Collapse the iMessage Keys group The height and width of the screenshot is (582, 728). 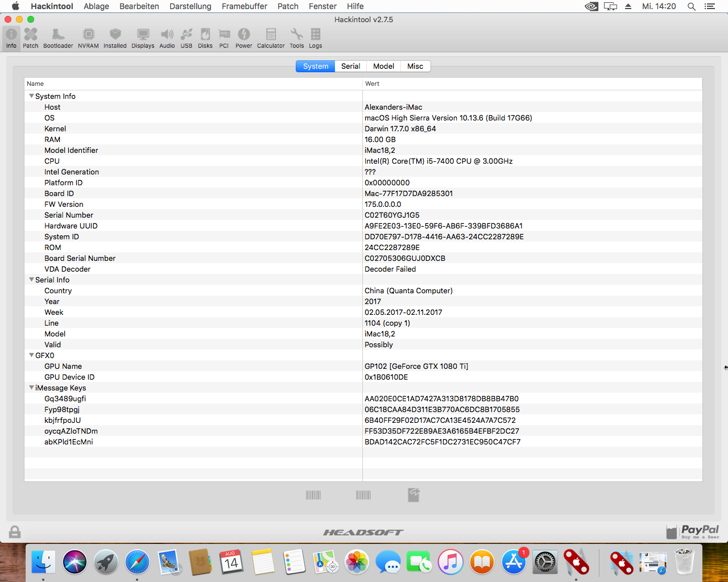pyautogui.click(x=31, y=388)
